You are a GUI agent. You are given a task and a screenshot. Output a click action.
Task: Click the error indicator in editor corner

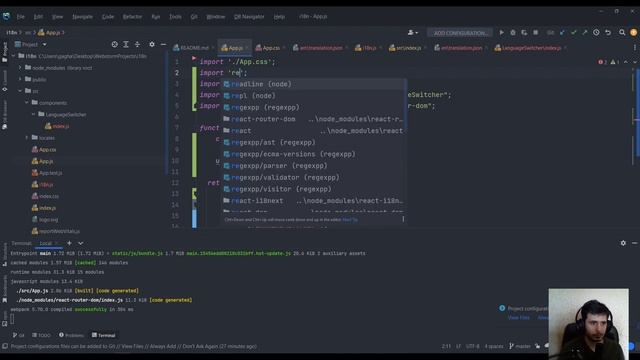(602, 62)
